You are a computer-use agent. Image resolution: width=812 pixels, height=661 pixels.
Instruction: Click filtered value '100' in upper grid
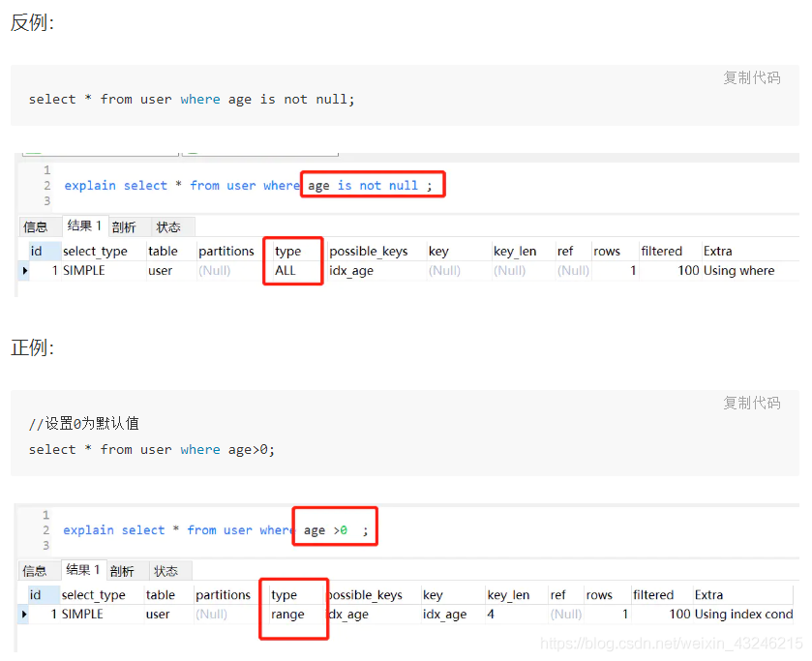point(688,270)
